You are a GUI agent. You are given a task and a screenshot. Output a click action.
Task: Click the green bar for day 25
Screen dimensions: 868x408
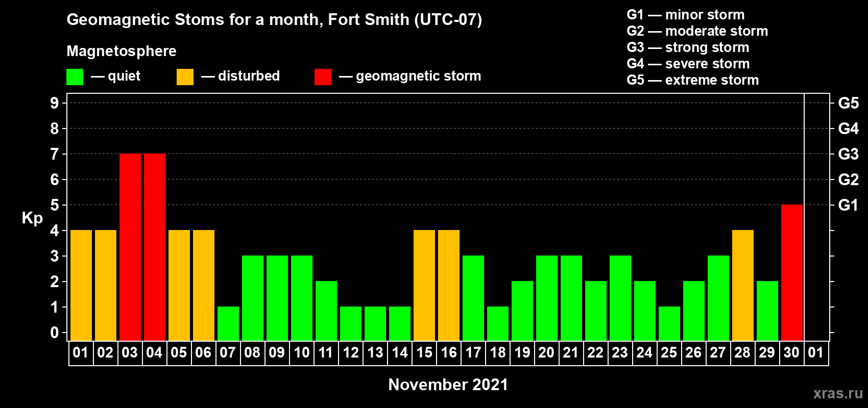click(x=669, y=324)
